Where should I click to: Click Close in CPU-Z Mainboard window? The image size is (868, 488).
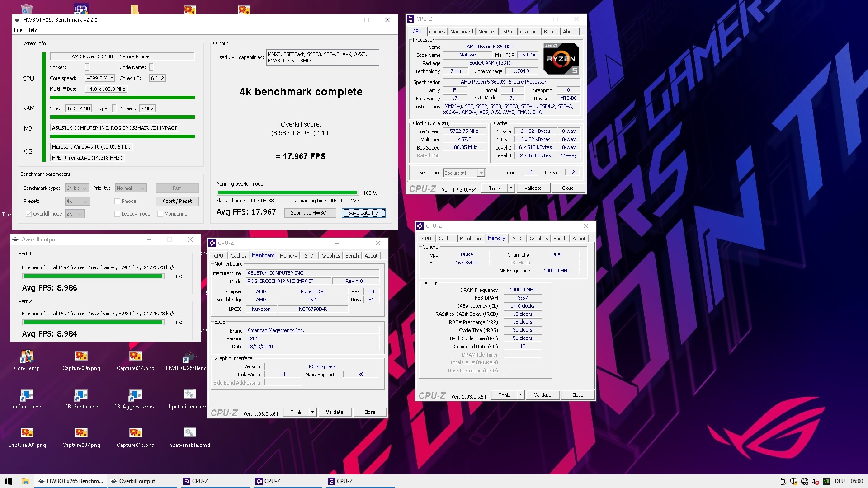(x=369, y=412)
